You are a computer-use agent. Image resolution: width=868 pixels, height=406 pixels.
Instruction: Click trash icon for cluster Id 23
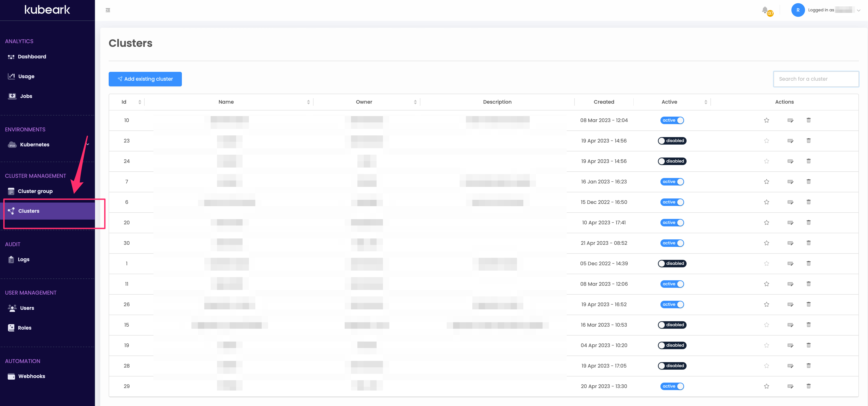pyautogui.click(x=808, y=140)
